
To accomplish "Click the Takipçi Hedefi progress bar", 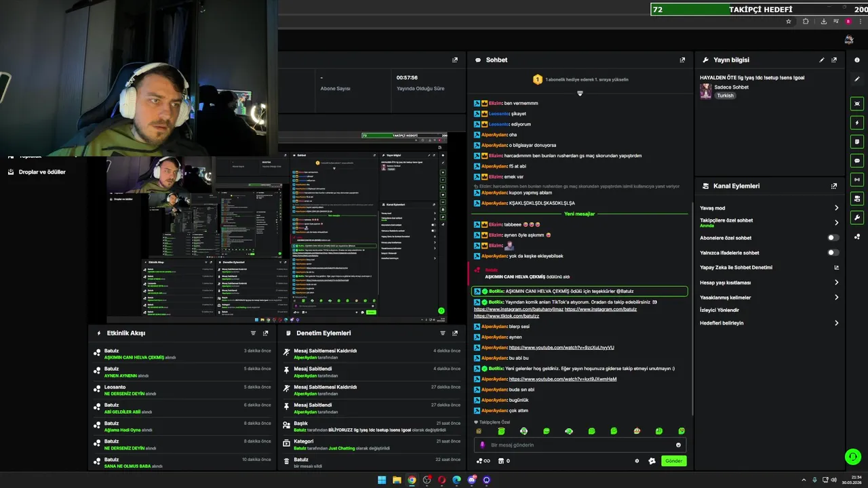I will tap(759, 9).
